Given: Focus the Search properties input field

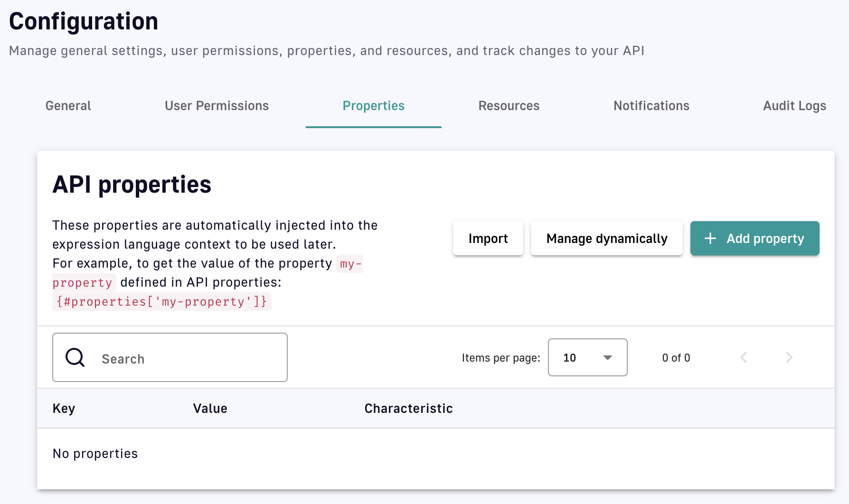Looking at the screenshot, I should coord(190,358).
